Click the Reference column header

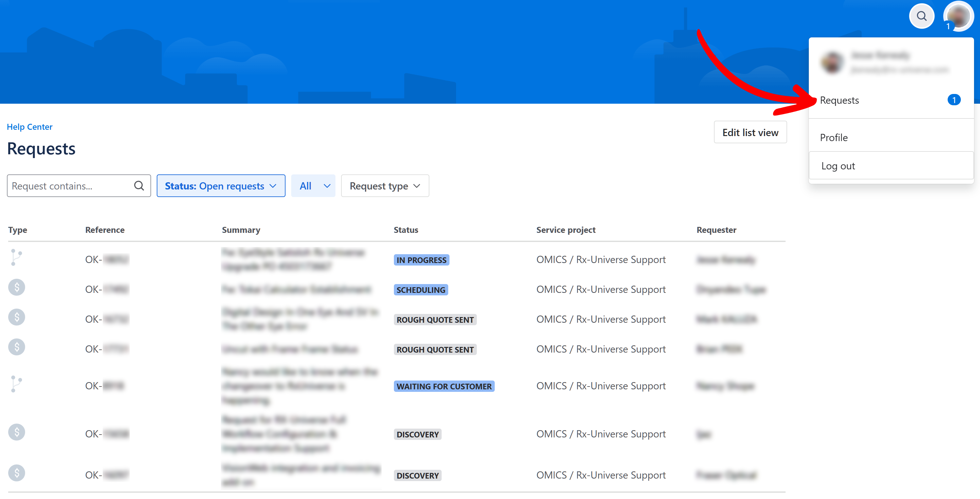tap(105, 230)
